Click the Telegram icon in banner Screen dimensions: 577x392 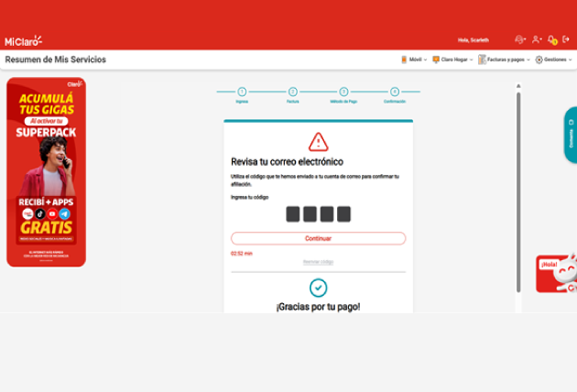pyautogui.click(x=64, y=213)
